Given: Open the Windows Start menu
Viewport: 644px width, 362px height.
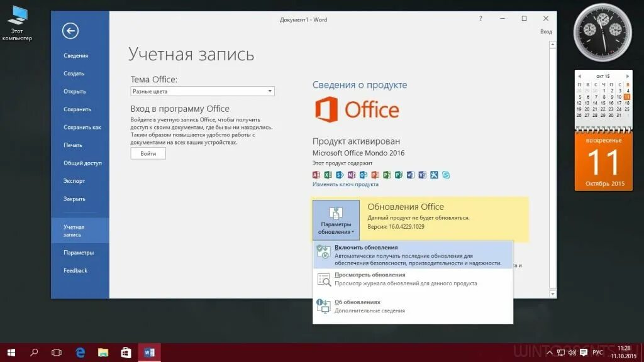Looking at the screenshot, I should point(11,353).
